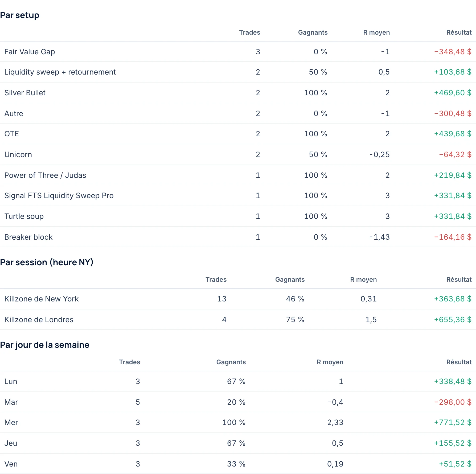Click the 0,5 R moyen value for Liquidity sweep
The height and width of the screenshot is (474, 476).
384,72
